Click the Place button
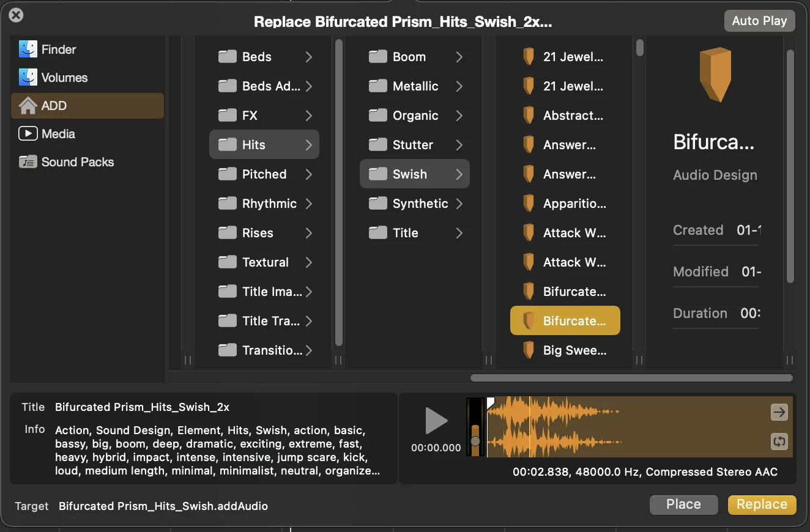Viewport: 810px width, 532px height. click(683, 504)
